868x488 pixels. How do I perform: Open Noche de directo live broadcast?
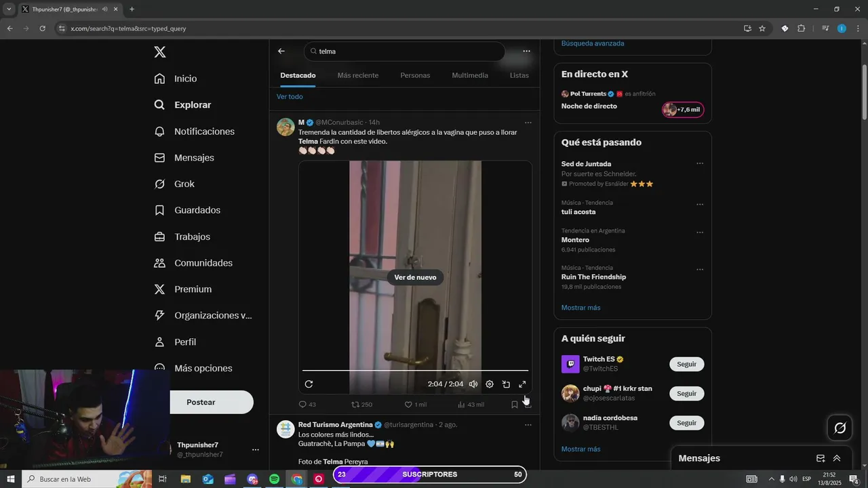[x=589, y=106]
